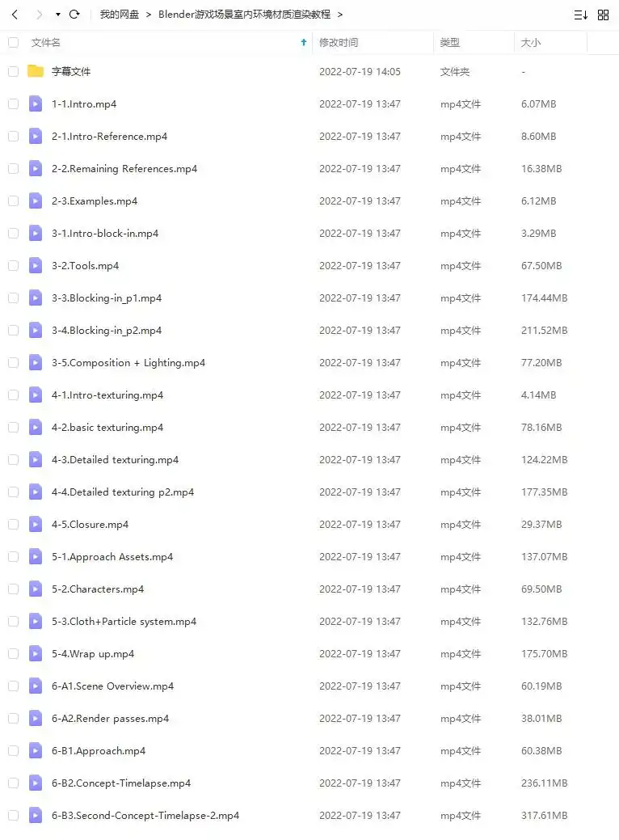The image size is (619, 840).
Task: Switch to grid view icon
Action: click(x=604, y=15)
